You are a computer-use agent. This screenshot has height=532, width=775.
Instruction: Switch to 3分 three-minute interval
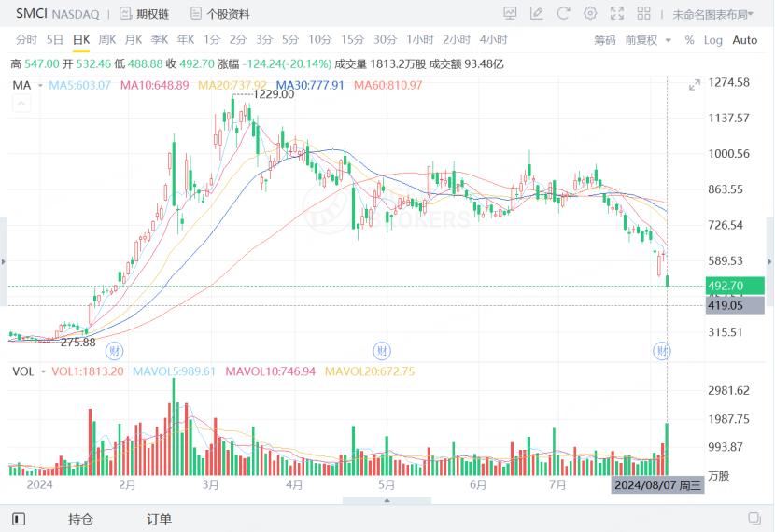pos(264,39)
